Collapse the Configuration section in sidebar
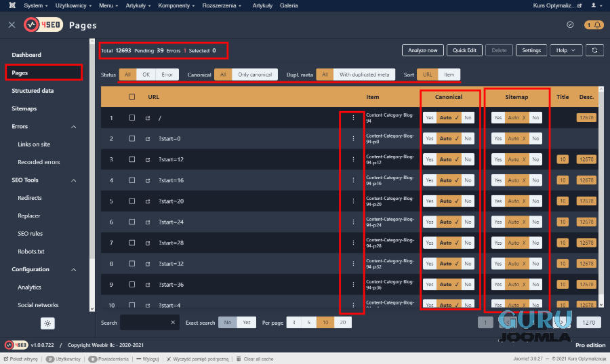This screenshot has width=610, height=364. click(73, 270)
